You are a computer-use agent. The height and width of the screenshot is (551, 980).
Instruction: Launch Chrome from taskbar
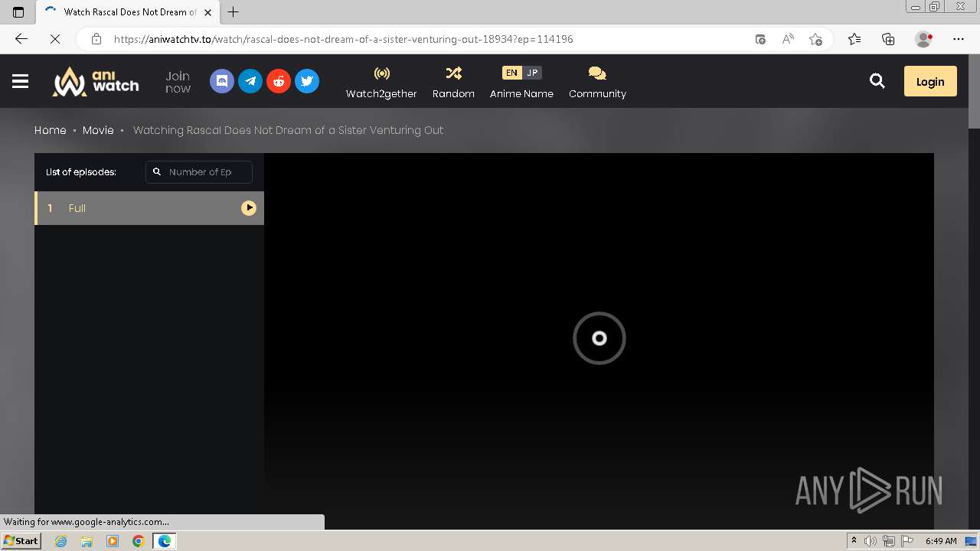pyautogui.click(x=139, y=541)
